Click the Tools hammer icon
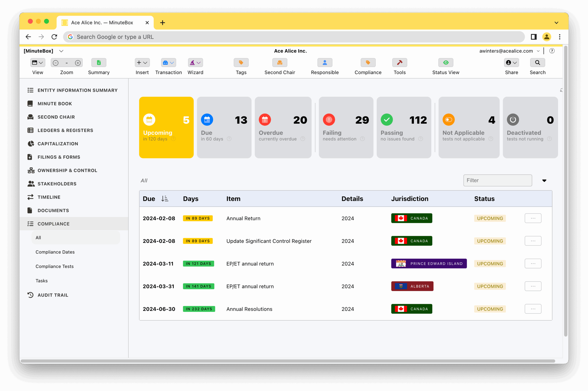The height and width of the screenshot is (391, 588). [x=399, y=63]
